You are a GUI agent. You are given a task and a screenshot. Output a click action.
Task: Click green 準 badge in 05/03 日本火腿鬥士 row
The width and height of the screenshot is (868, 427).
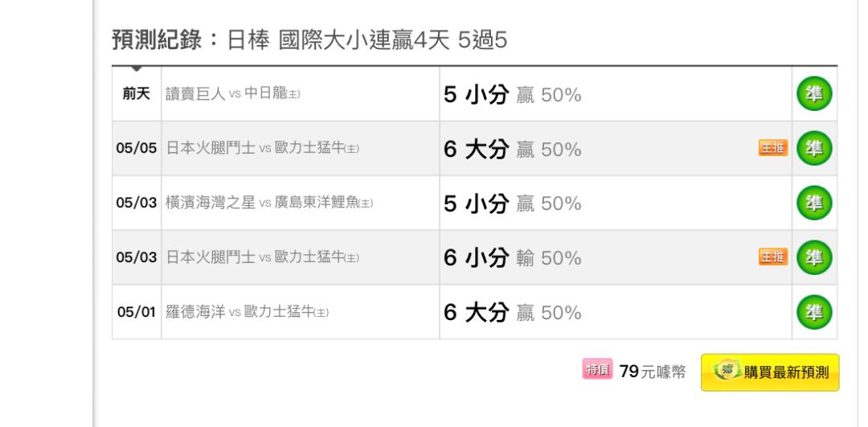click(814, 257)
